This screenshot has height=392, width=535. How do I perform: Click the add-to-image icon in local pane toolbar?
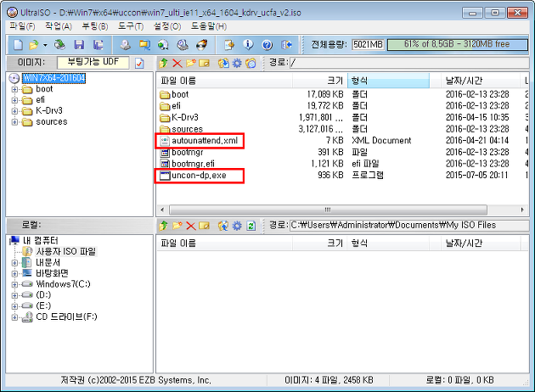tap(223, 226)
